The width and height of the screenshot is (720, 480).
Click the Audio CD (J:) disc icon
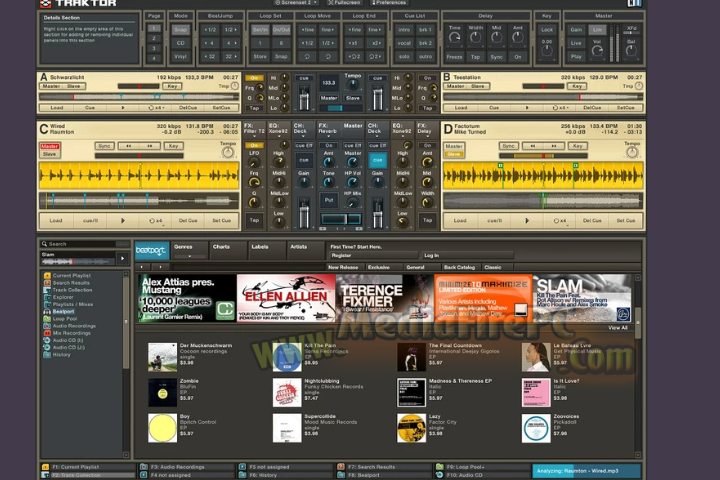click(x=47, y=347)
